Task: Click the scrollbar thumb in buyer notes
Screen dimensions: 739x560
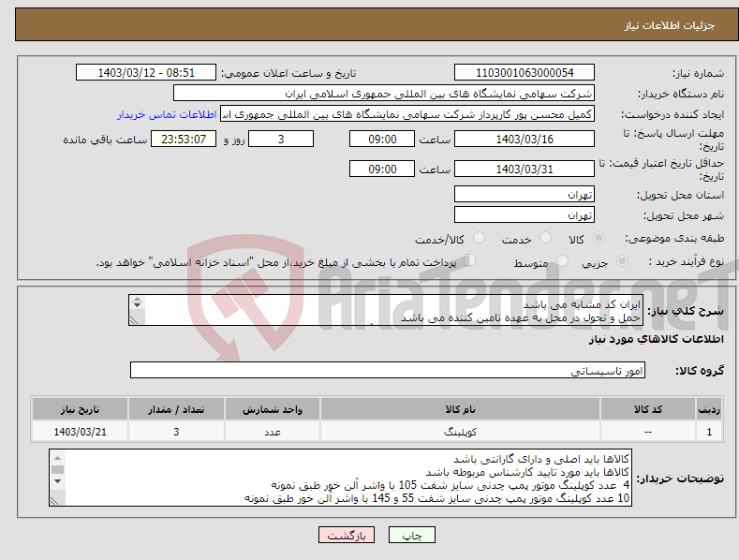Action: coord(57,469)
